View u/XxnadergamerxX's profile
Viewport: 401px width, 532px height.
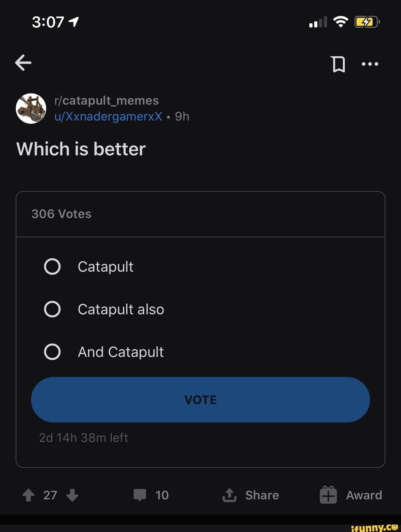click(x=108, y=116)
